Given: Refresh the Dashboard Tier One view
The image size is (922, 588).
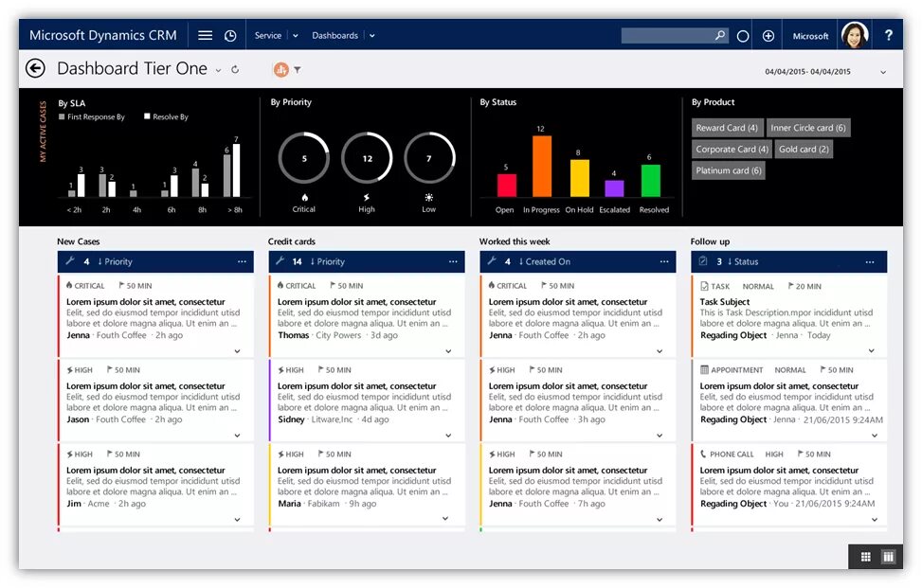Looking at the screenshot, I should coord(235,69).
